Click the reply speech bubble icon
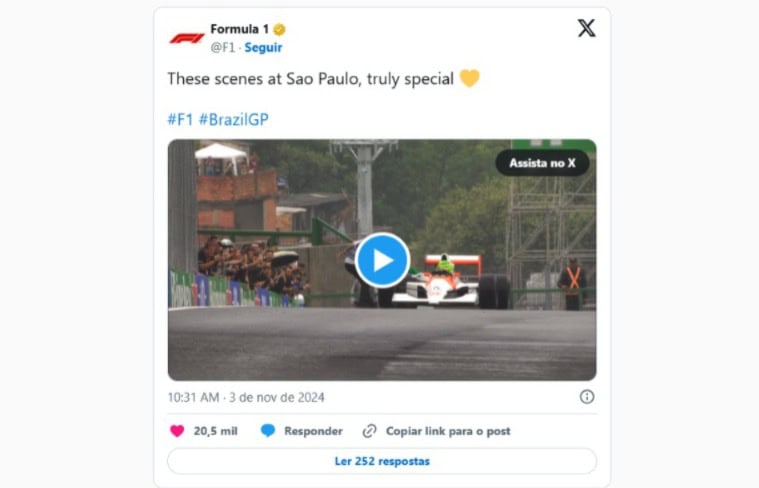759x488 pixels. (268, 430)
